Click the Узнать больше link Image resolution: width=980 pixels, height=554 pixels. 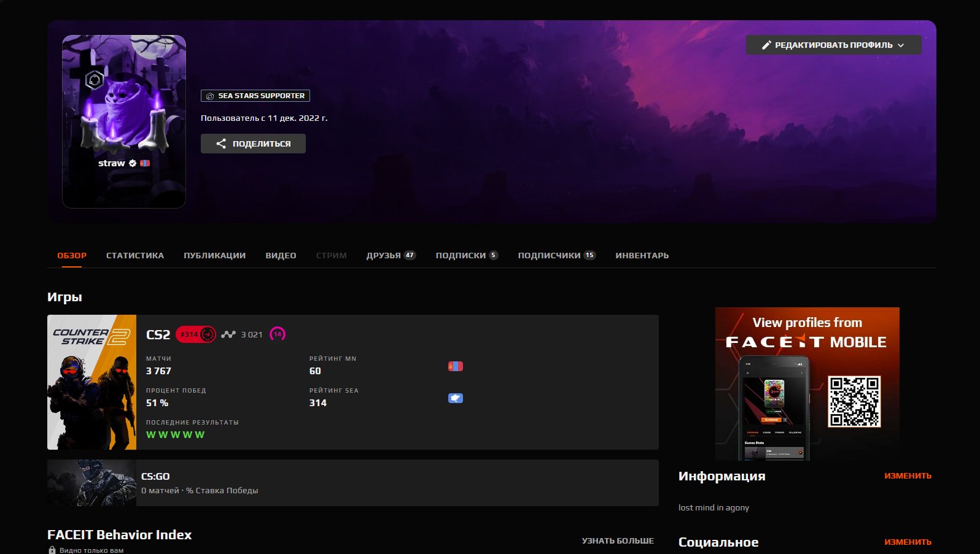618,541
